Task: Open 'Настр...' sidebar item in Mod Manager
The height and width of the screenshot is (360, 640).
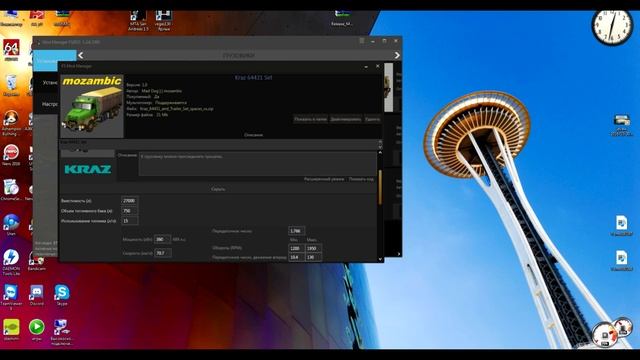Action: pyautogui.click(x=49, y=104)
